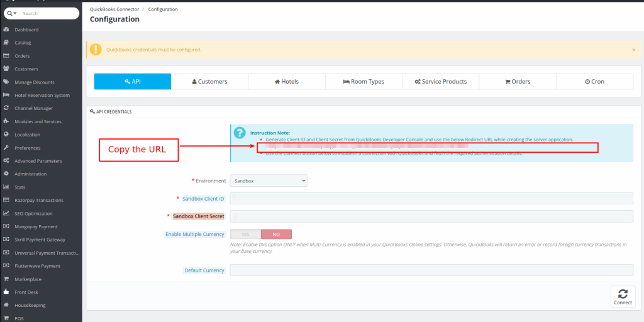This screenshot has width=644, height=322.
Task: Click the Localization globe icon
Action: click(6, 135)
